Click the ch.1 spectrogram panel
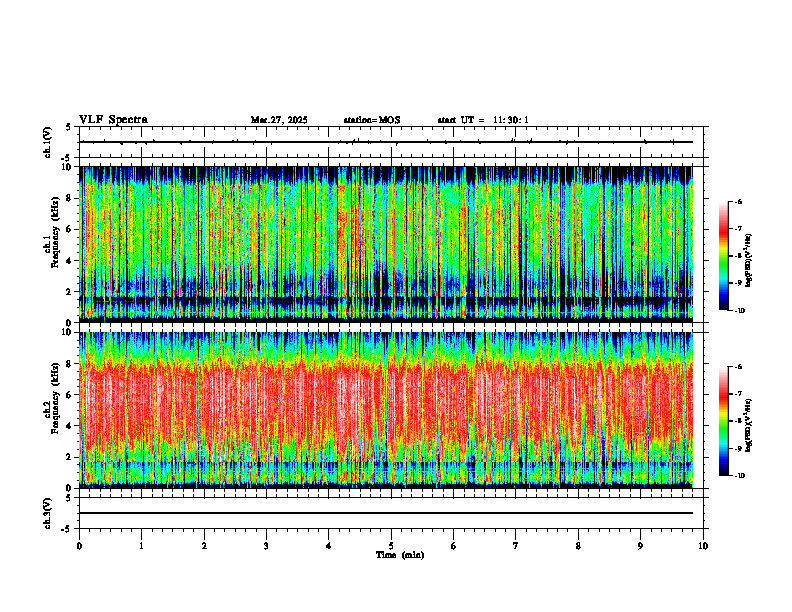792x612 pixels. click(x=386, y=244)
